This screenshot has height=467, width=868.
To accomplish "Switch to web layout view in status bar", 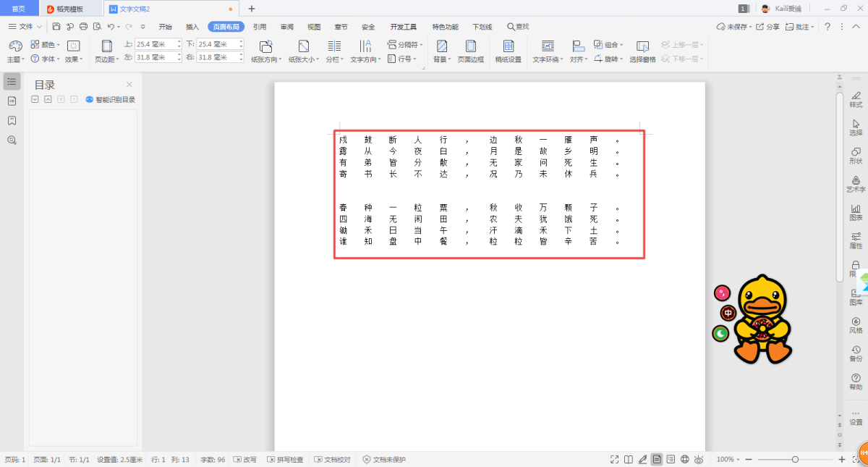I will 685,460.
